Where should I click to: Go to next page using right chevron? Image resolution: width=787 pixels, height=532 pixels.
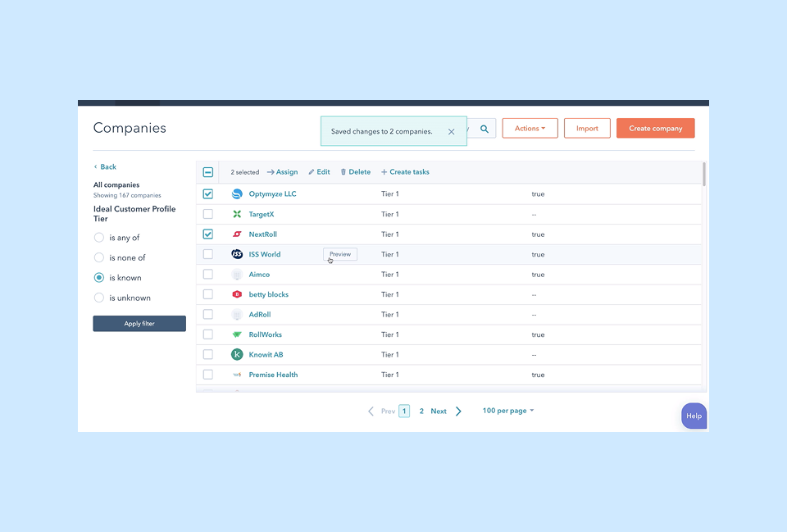coord(458,412)
